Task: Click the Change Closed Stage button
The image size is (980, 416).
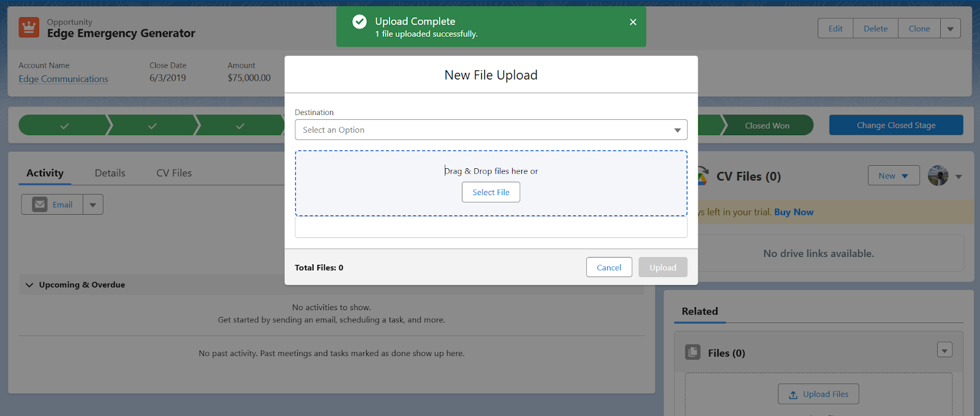Action: [896, 125]
